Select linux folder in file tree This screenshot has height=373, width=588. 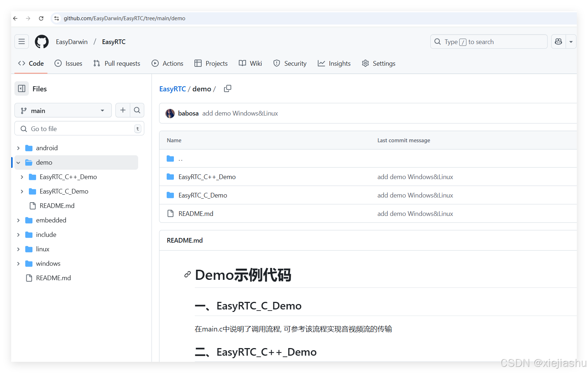pos(43,249)
